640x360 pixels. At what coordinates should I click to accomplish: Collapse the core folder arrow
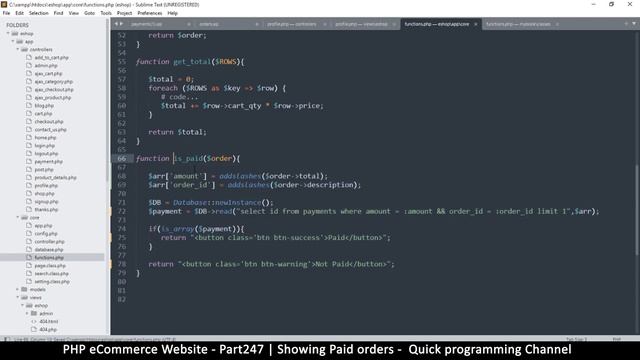(18, 218)
